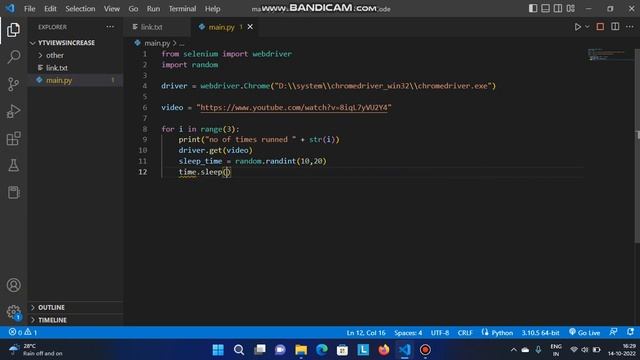This screenshot has height=360, width=640.
Task: Open the Run and Debug view
Action: pyautogui.click(x=13, y=111)
